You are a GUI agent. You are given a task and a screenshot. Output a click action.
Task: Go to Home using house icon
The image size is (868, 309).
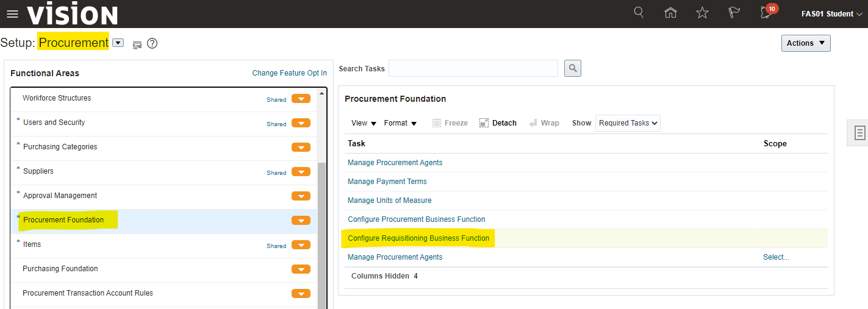pyautogui.click(x=670, y=13)
